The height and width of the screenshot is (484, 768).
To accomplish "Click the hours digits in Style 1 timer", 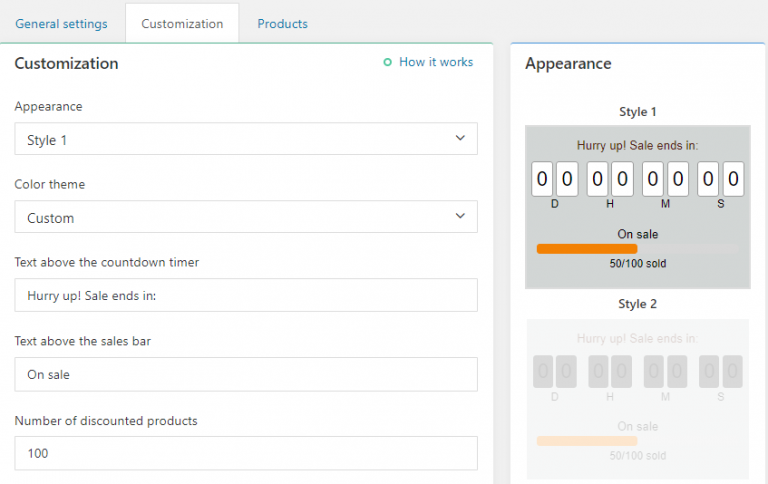I will (x=610, y=180).
